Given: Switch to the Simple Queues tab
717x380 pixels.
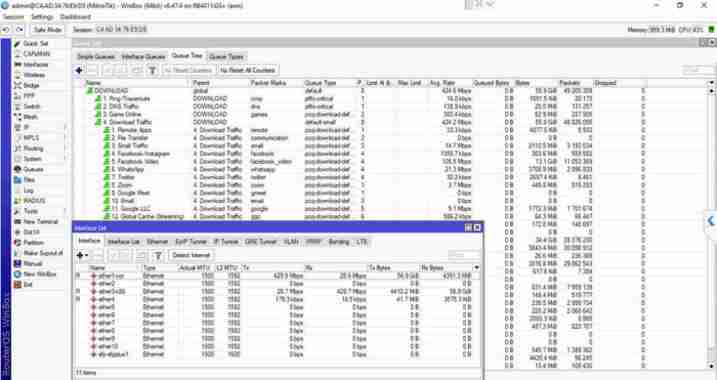Looking at the screenshot, I should (96, 57).
